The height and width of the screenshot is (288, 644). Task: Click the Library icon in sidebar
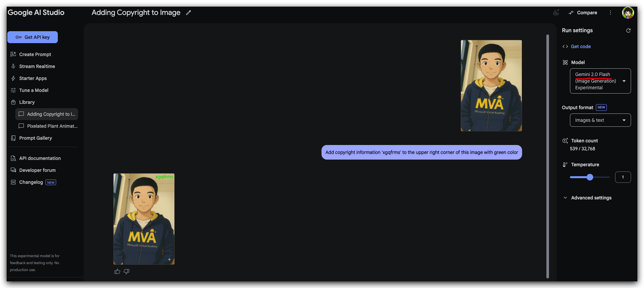(x=13, y=102)
